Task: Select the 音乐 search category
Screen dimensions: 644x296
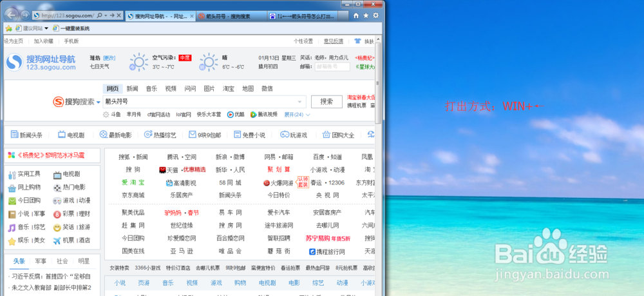Action: (x=151, y=89)
